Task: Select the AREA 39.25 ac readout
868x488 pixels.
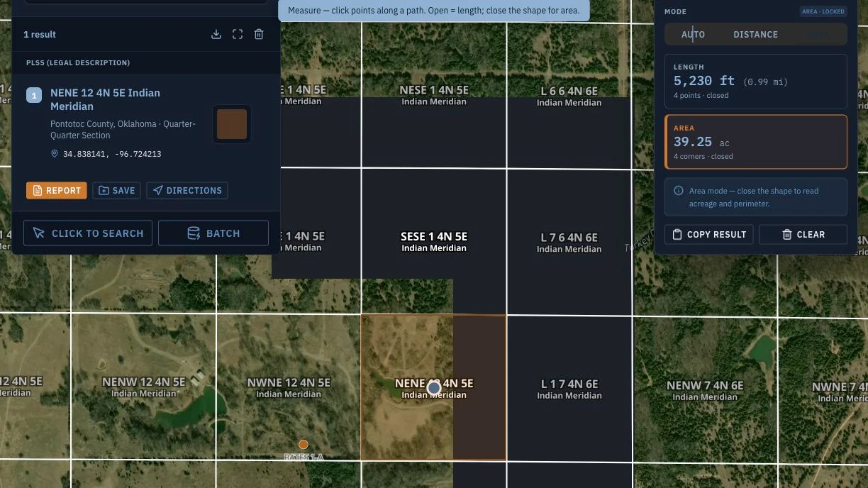Action: click(756, 142)
